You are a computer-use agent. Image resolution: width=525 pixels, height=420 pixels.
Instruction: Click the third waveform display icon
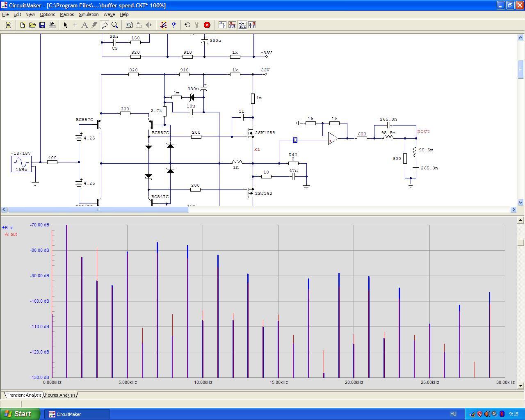[x=242, y=25]
